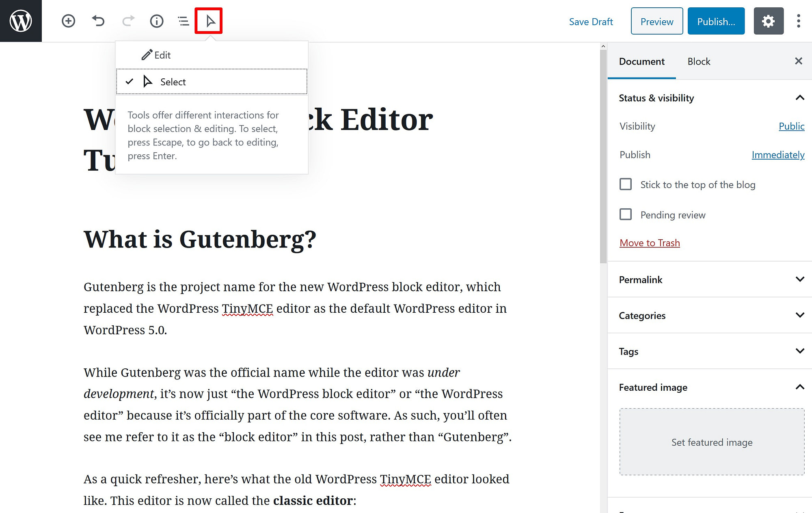
Task: Click paragraph starting 'Gutenberg is the project name'
Action: click(295, 308)
